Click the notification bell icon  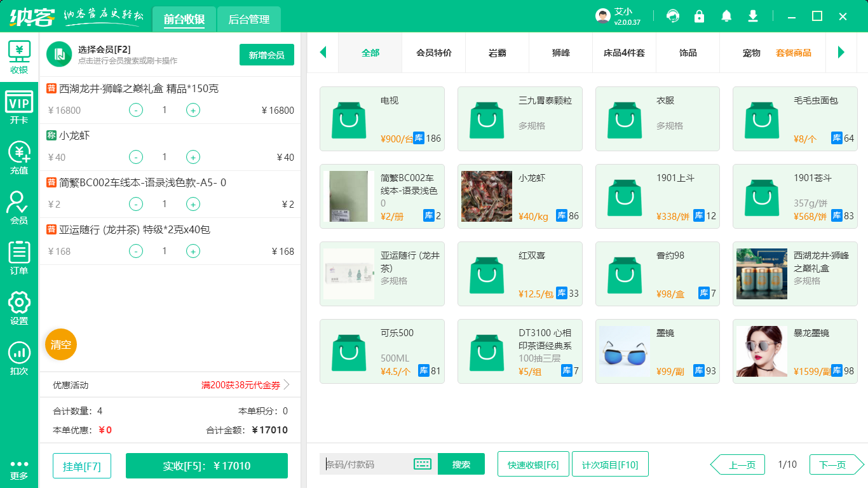[726, 16]
